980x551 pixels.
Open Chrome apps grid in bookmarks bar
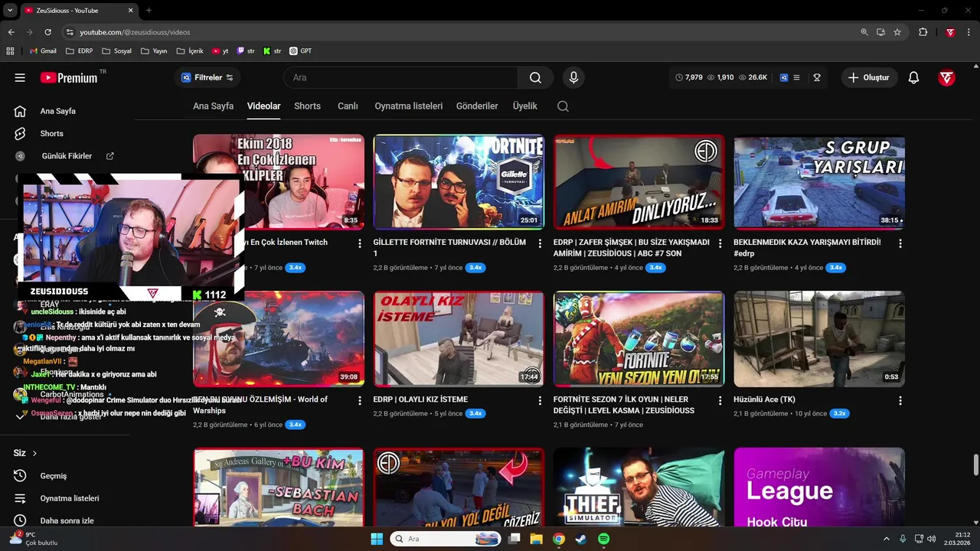10,51
